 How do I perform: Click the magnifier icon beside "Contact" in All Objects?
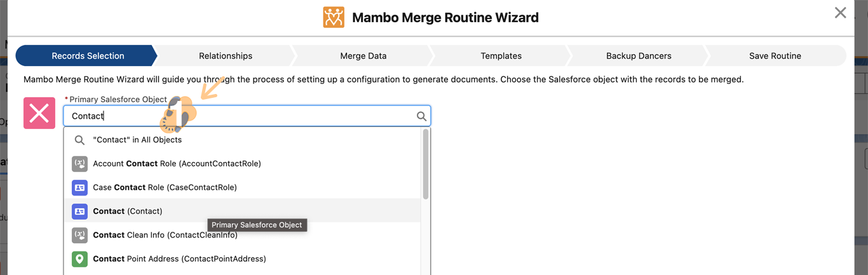coord(79,140)
